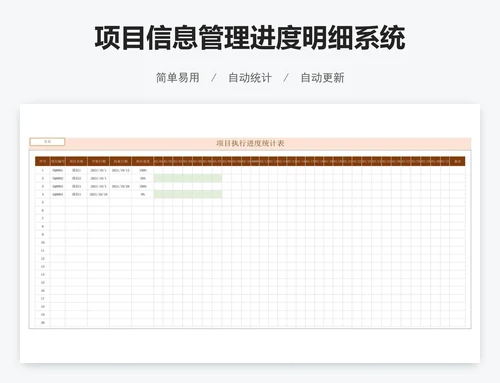This screenshot has width=500, height=383.
Task: Click the project code cell in row 4
Action: (x=58, y=194)
